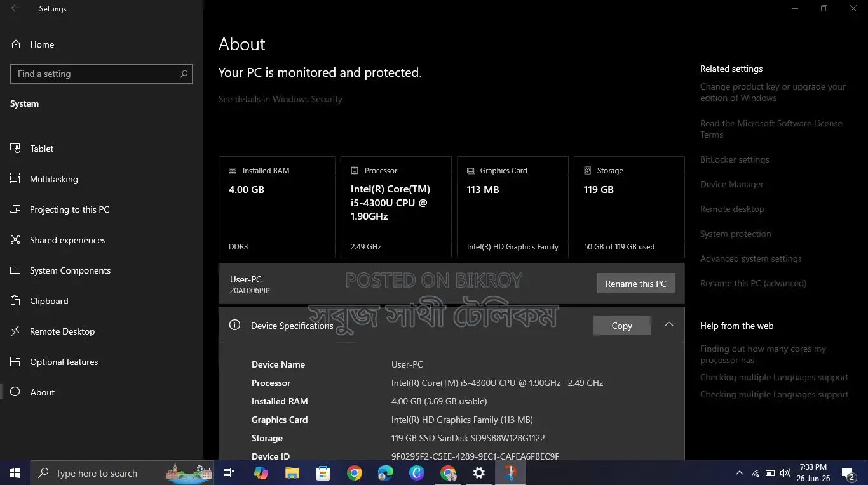Viewport: 868px width, 485px height.
Task: Open BitLocker settings link
Action: tap(735, 159)
